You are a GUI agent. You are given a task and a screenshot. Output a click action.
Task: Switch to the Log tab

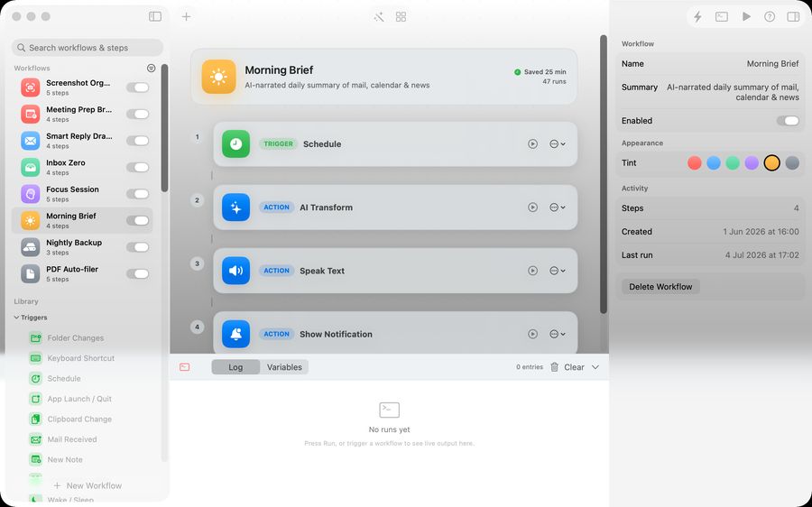tap(235, 366)
